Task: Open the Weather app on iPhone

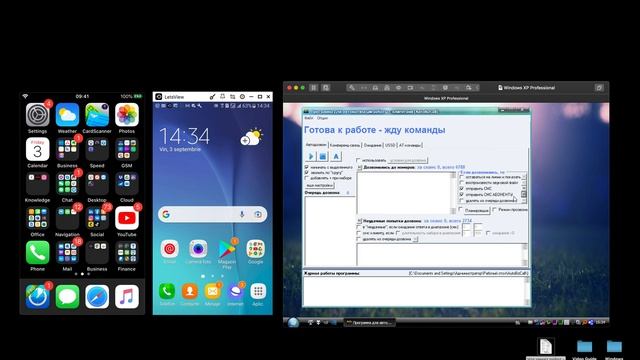Action: [x=67, y=115]
